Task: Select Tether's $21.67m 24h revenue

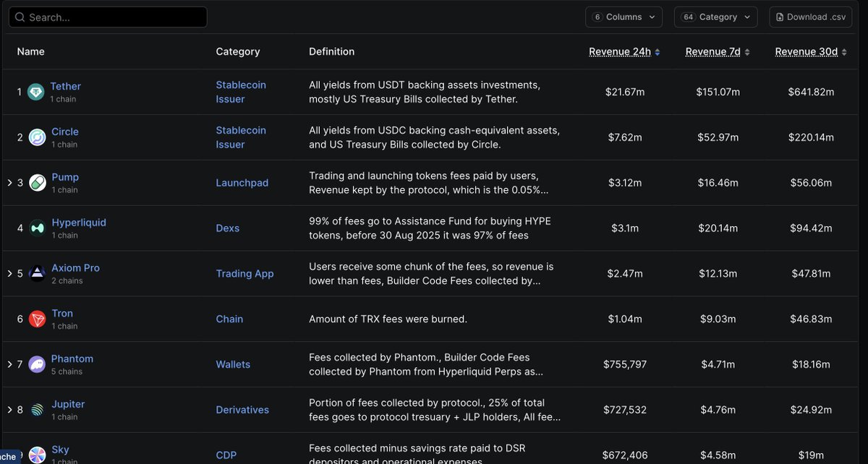Action: (625, 93)
